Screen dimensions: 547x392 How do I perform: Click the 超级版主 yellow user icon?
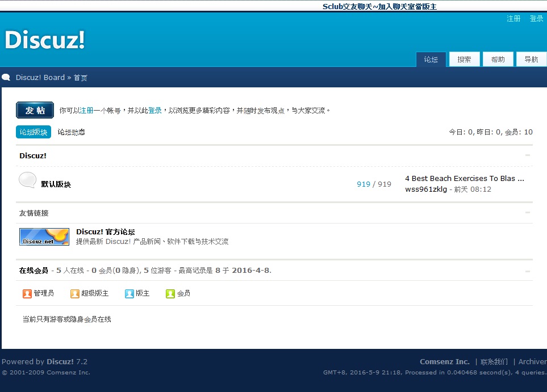74,294
